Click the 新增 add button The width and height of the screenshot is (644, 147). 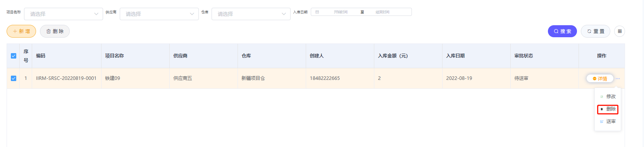point(21,31)
